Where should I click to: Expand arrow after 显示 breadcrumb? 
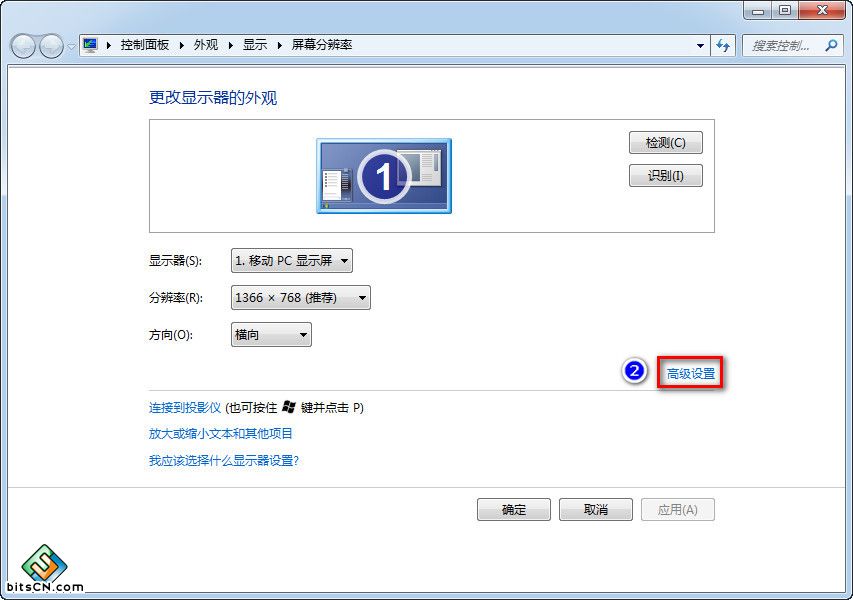coord(280,45)
